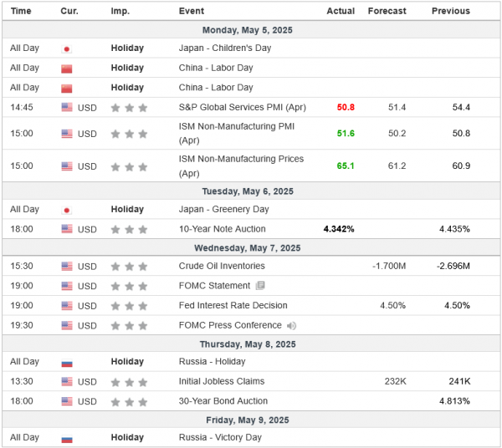View Crude Oil Inventories event details

[x=222, y=266]
